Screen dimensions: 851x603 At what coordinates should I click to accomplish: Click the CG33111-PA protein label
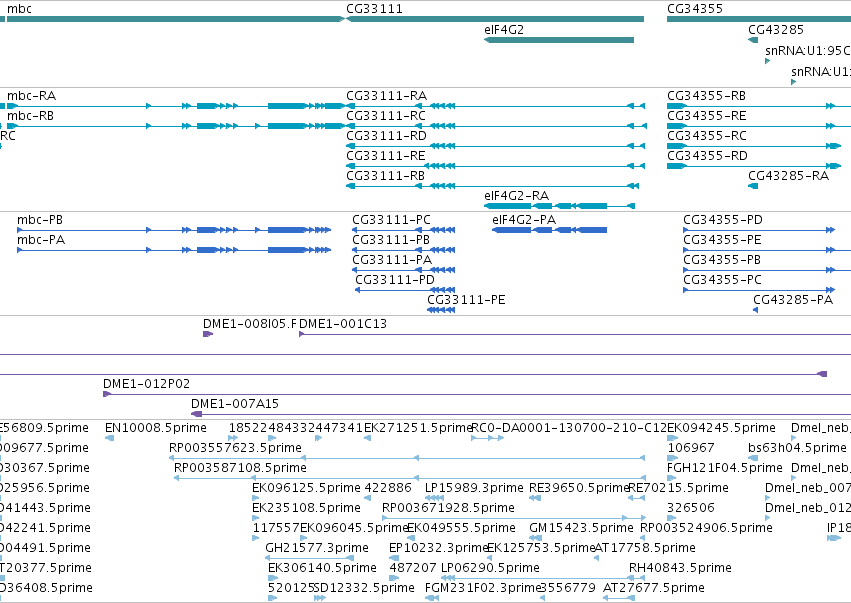point(392,260)
